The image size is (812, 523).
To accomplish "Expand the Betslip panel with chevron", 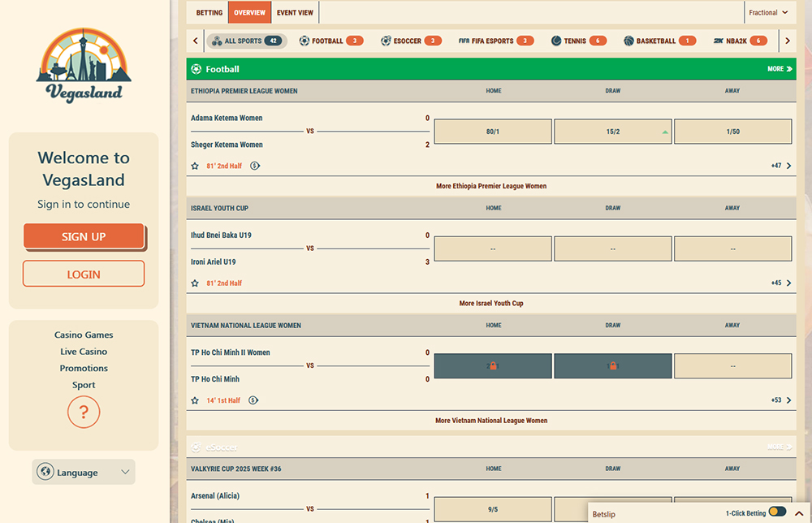I will click(797, 512).
